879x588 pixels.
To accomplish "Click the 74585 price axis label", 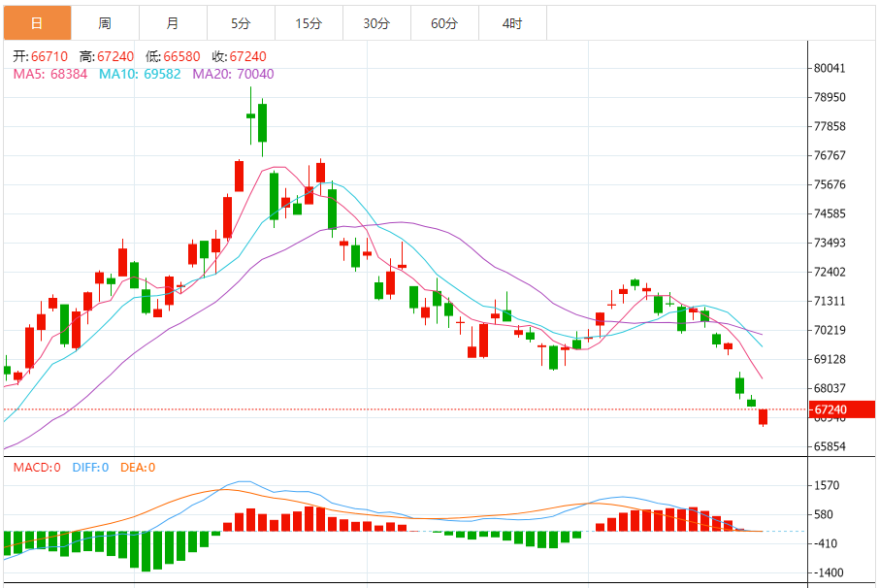I will click(x=830, y=214).
